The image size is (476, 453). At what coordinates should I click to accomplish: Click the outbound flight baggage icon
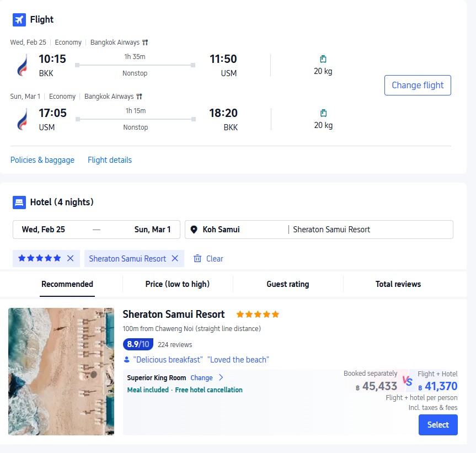[x=323, y=59]
